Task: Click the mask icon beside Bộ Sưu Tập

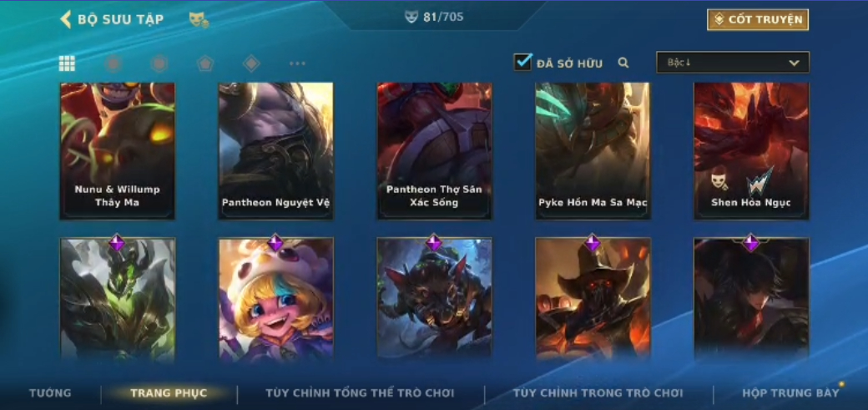Action: click(199, 20)
